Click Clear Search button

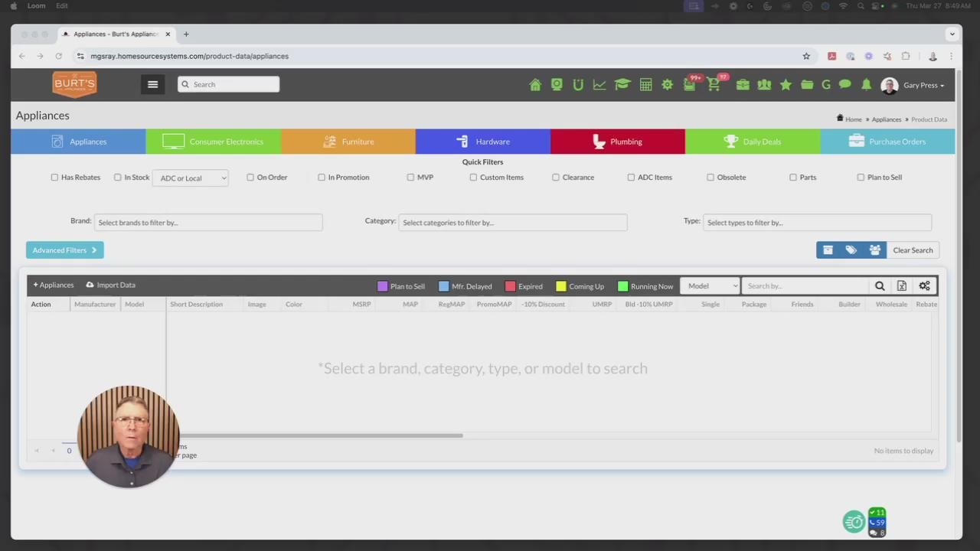(x=913, y=250)
